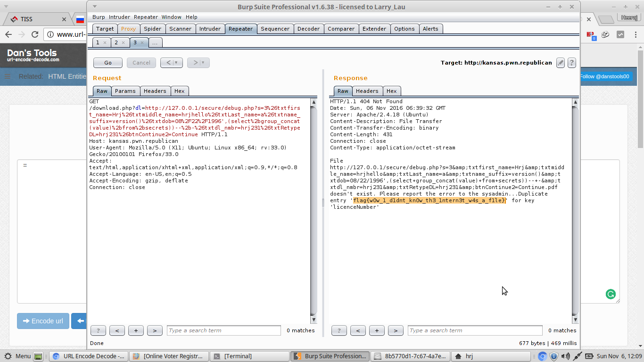Click the request search term field
Screen dimensions: 644x362
coord(224,330)
